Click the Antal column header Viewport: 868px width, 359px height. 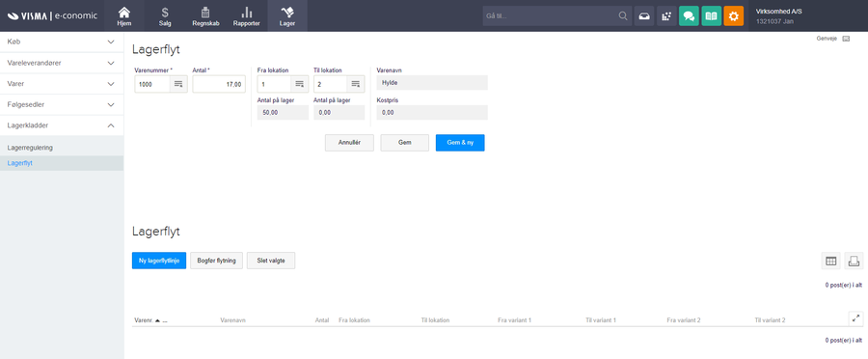point(321,320)
